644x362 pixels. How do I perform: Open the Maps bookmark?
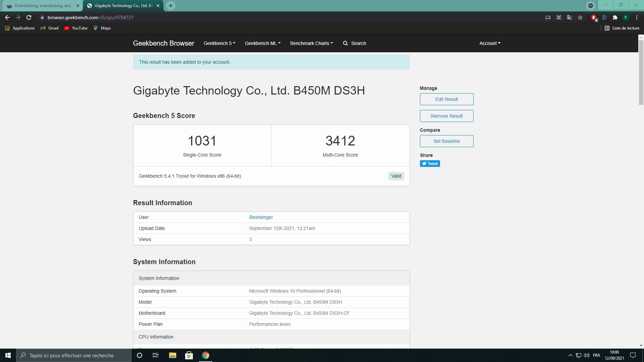102,28
